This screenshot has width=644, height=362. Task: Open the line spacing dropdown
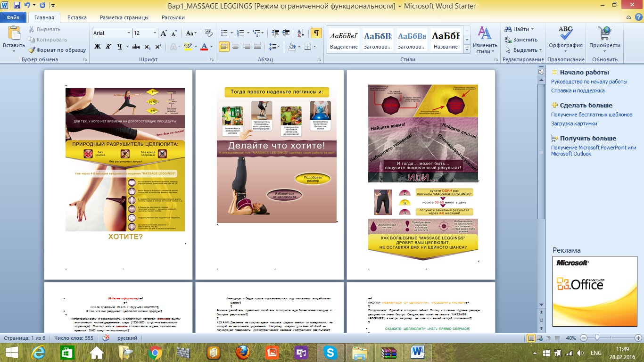click(273, 47)
